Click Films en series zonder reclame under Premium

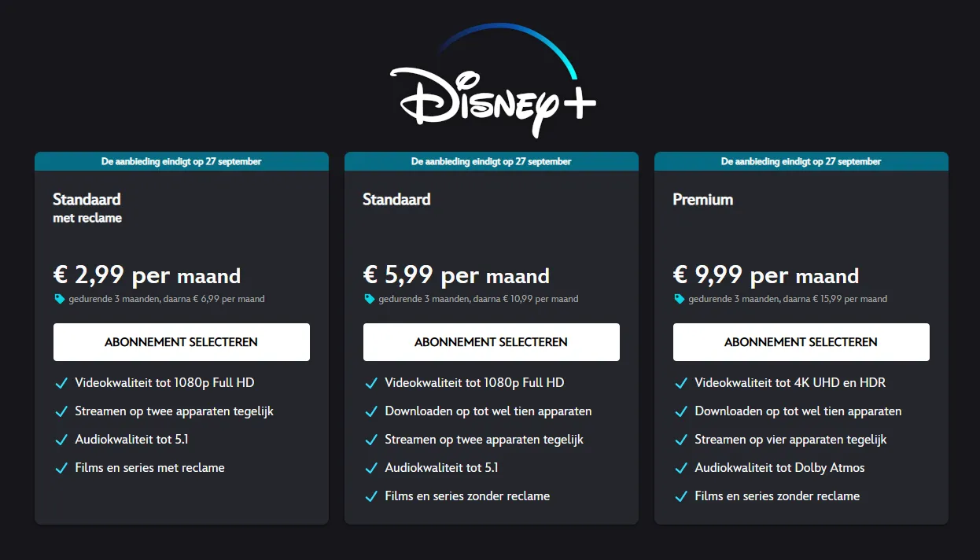click(x=777, y=496)
